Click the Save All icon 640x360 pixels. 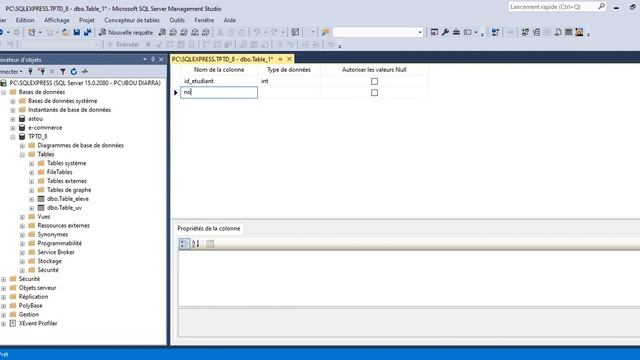coord(88,32)
